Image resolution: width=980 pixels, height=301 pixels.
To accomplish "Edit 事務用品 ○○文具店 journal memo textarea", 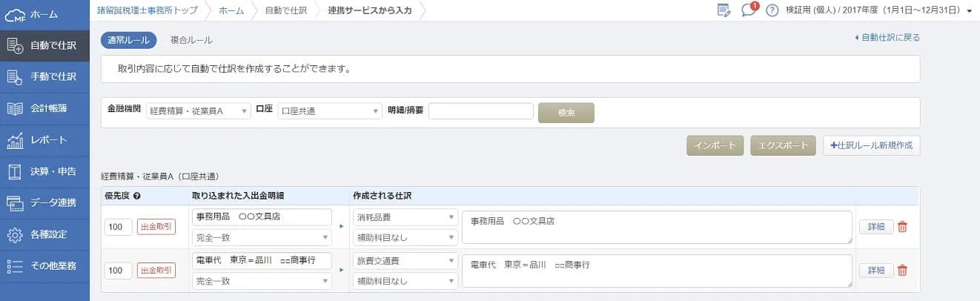I will [x=657, y=227].
